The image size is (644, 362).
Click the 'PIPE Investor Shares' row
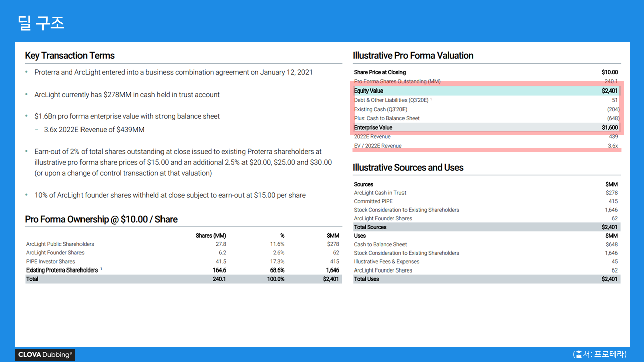[x=183, y=262]
